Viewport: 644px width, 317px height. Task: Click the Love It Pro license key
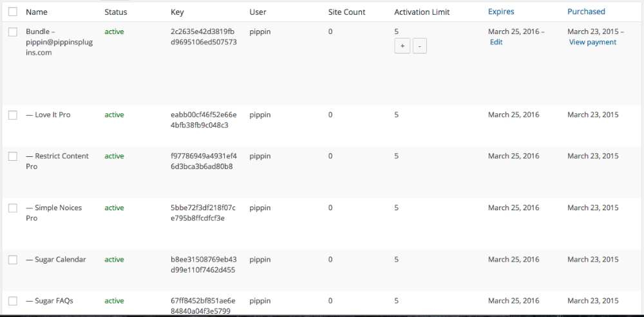tap(204, 120)
